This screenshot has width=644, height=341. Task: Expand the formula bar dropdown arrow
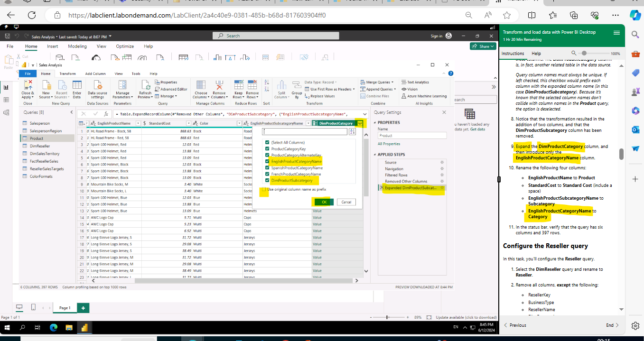coord(364,114)
